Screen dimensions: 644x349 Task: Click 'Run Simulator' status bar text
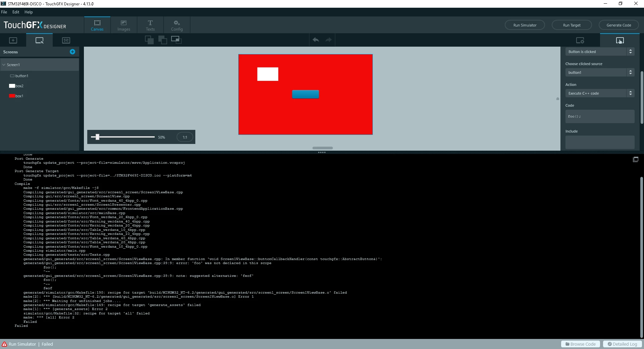(22, 344)
